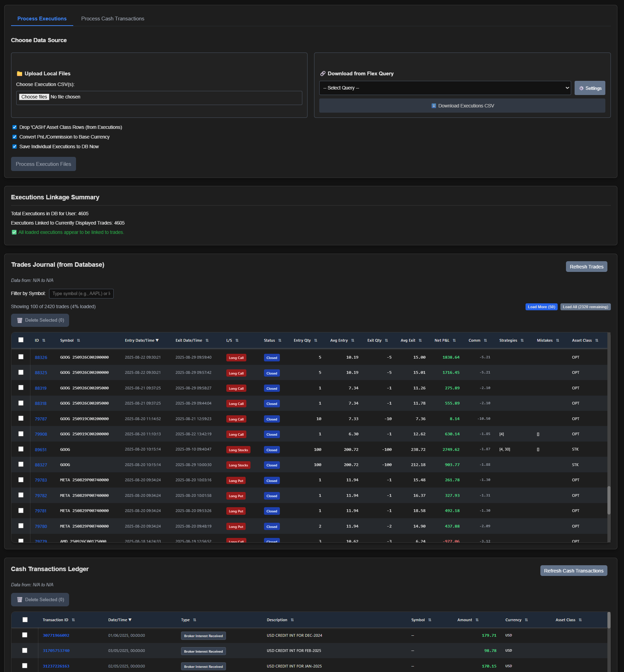Click the sort icon next to Strategies

pyautogui.click(x=522, y=341)
